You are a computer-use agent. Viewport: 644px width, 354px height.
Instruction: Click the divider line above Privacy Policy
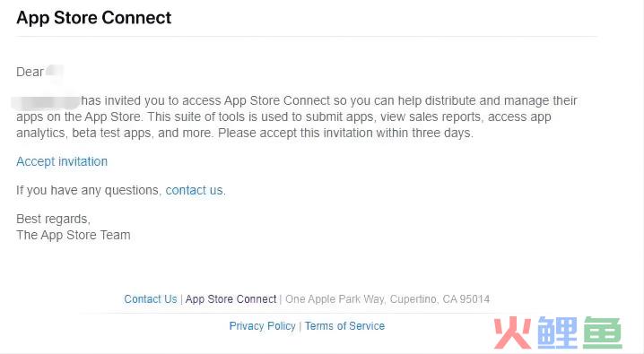point(307,314)
